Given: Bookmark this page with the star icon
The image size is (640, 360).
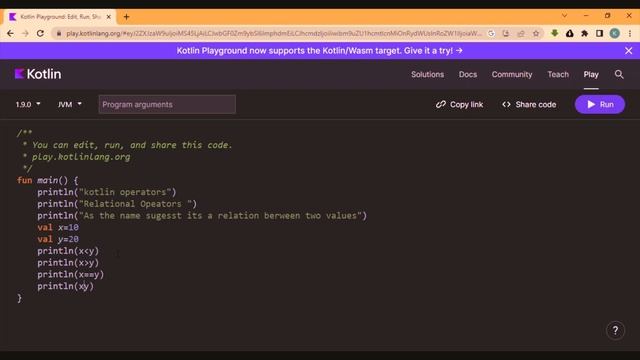Looking at the screenshot, I should [536, 33].
